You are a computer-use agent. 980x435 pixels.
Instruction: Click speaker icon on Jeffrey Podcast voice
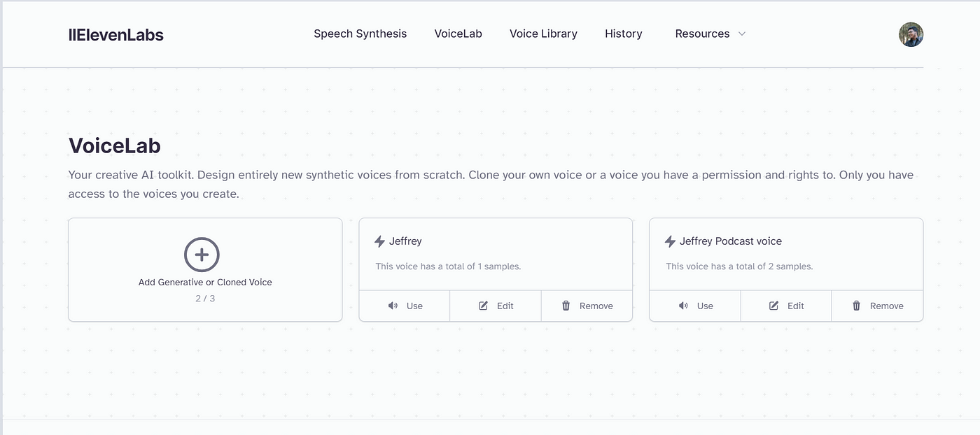click(x=683, y=306)
